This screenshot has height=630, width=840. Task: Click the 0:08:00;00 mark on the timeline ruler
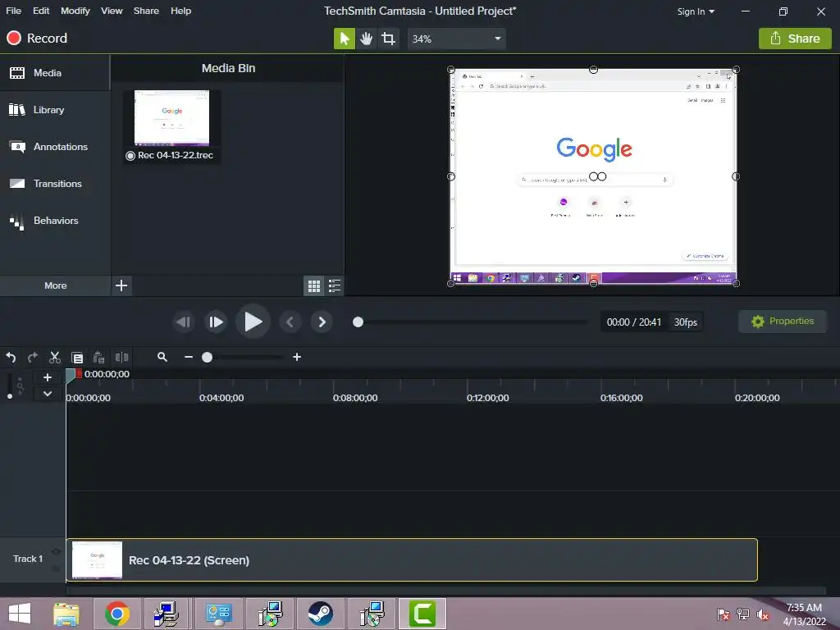[355, 398]
